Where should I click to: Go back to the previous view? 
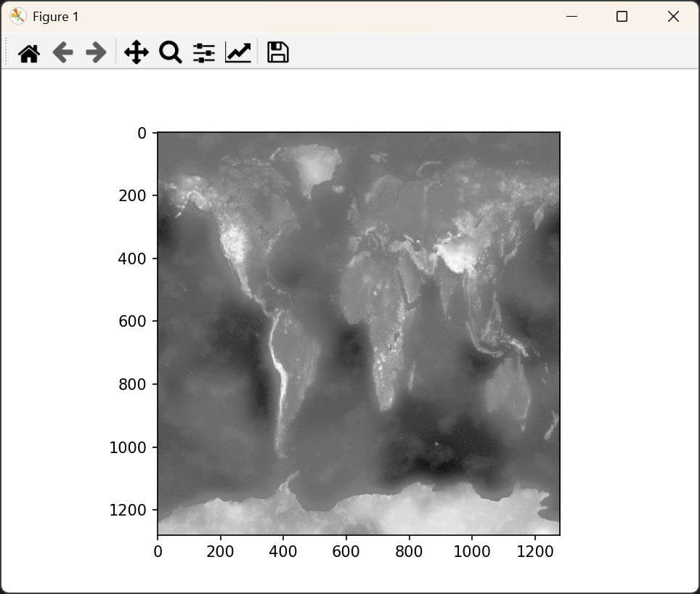62,52
